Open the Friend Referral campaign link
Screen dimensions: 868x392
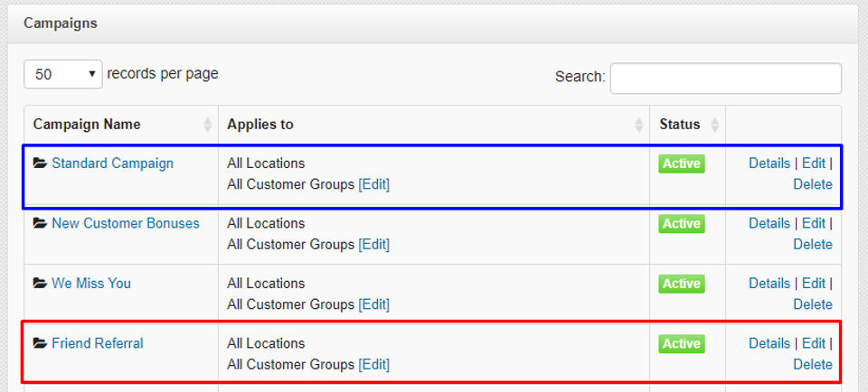[x=97, y=343]
